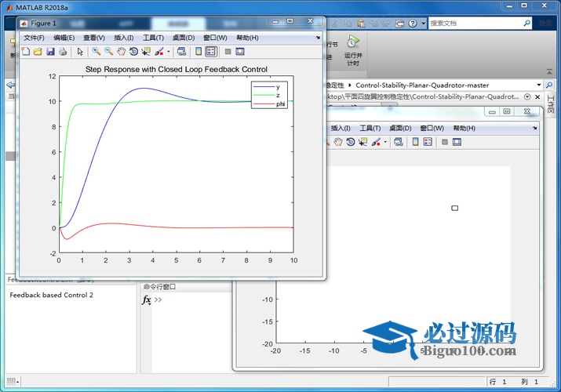Click the Save Figure icon in Figure 1
Image resolution: width=561 pixels, height=392 pixels.
(x=50, y=52)
